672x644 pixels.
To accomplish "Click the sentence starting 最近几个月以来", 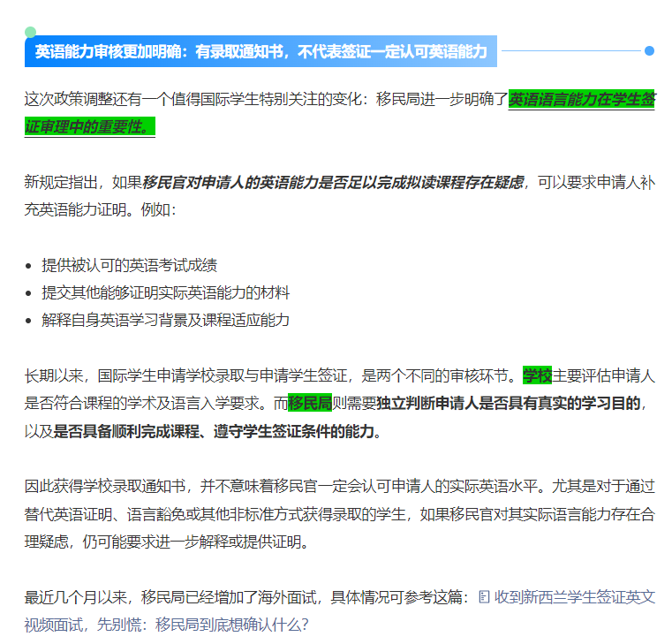I will click(247, 597).
